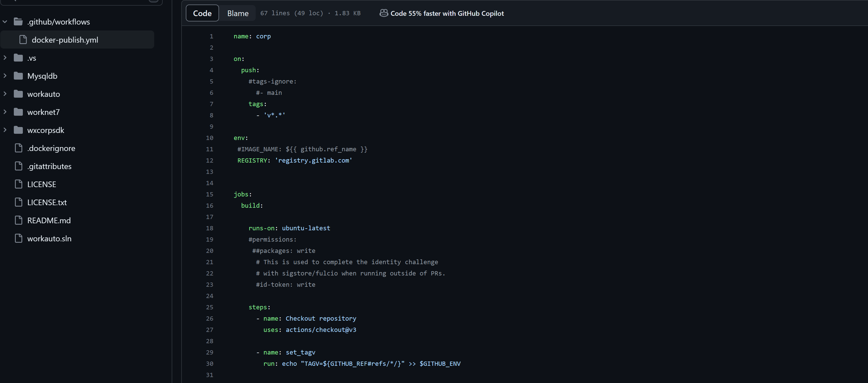Viewport: 868px width, 383px height.
Task: Click the '67 lines (49 loc)' file info
Action: (x=291, y=13)
